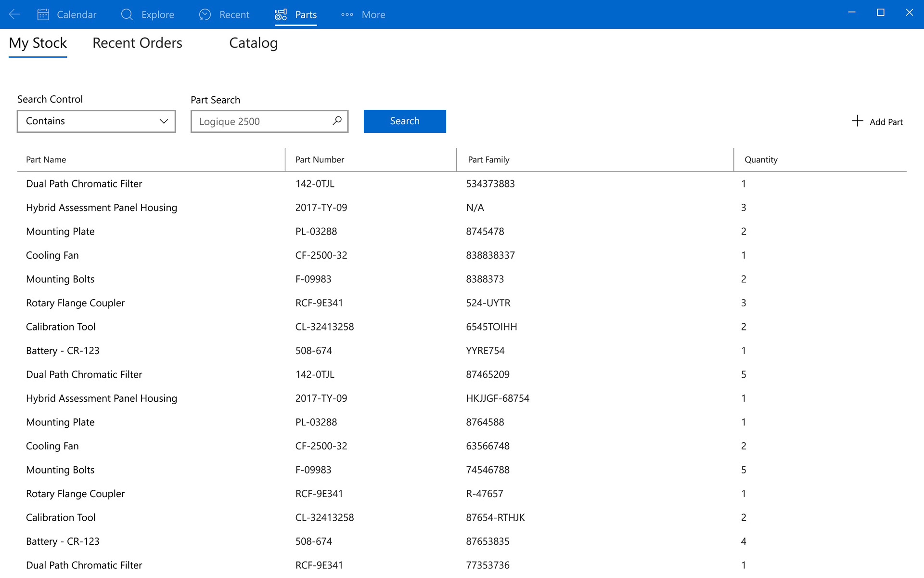
Task: Switch to the Catalog tab
Action: (253, 43)
